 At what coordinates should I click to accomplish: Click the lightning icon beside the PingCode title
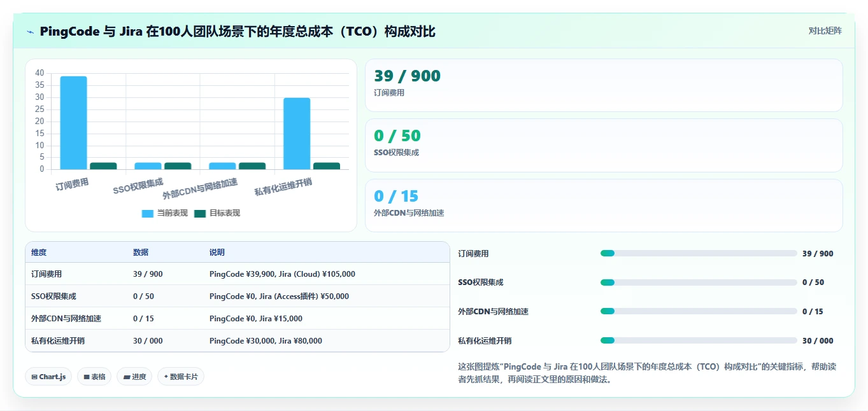[x=31, y=31]
